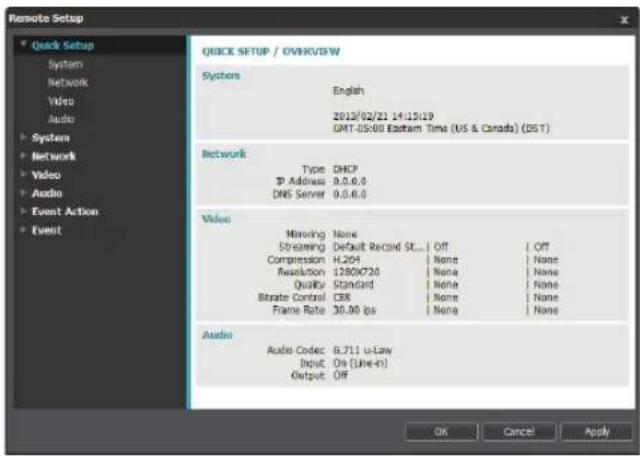
Task: Click the H.264 compression value
Action: [x=346, y=260]
